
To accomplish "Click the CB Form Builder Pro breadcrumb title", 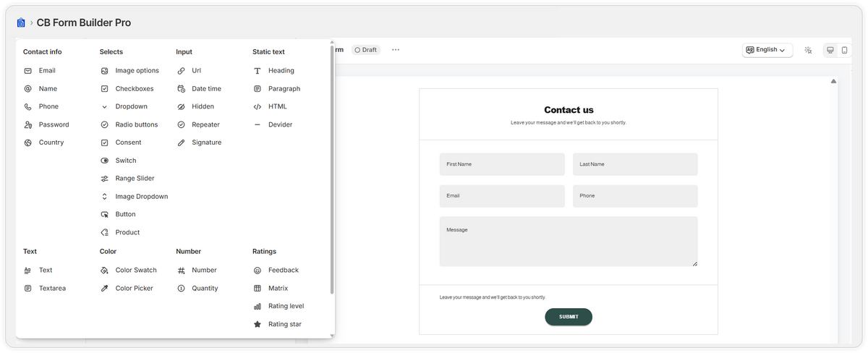I will tap(84, 23).
